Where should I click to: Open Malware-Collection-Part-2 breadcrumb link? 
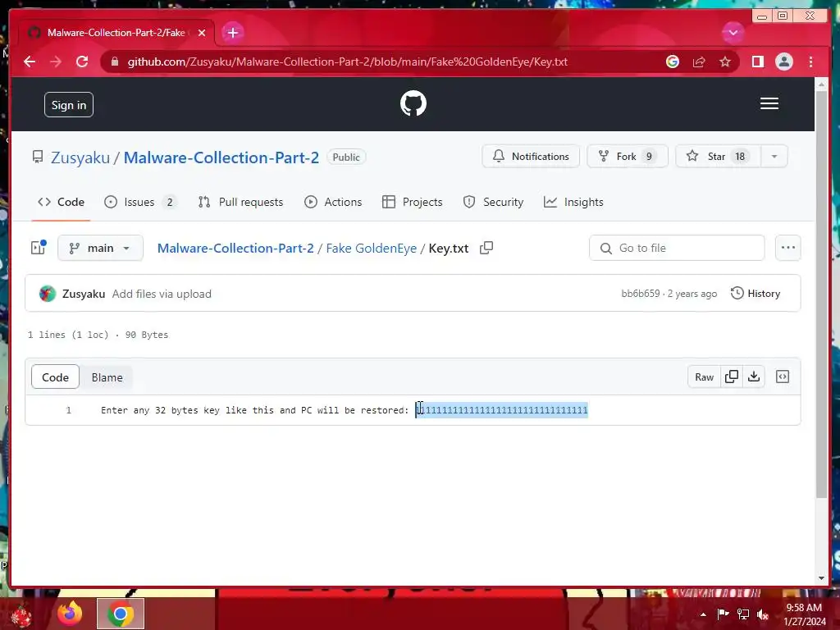click(x=235, y=248)
